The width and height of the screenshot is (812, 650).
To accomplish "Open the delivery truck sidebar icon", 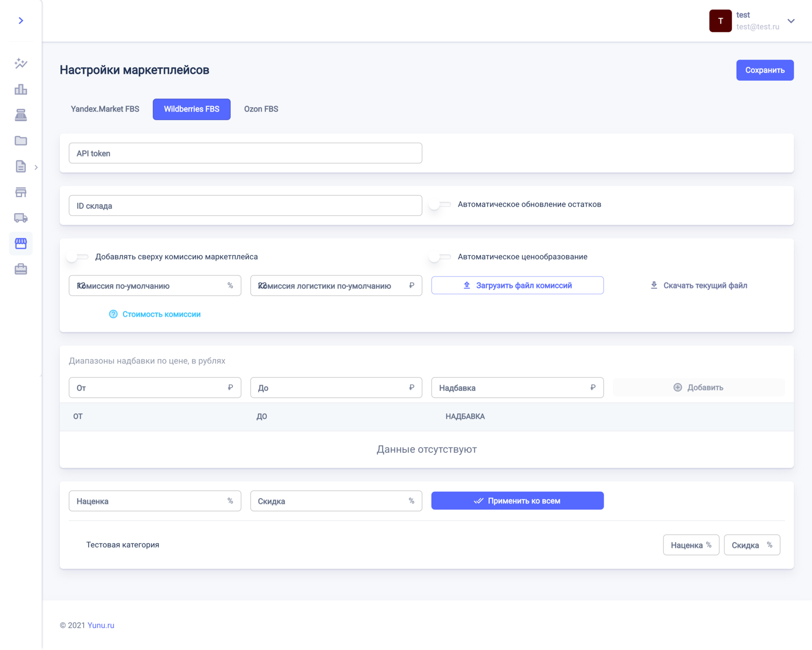I will tap(21, 218).
